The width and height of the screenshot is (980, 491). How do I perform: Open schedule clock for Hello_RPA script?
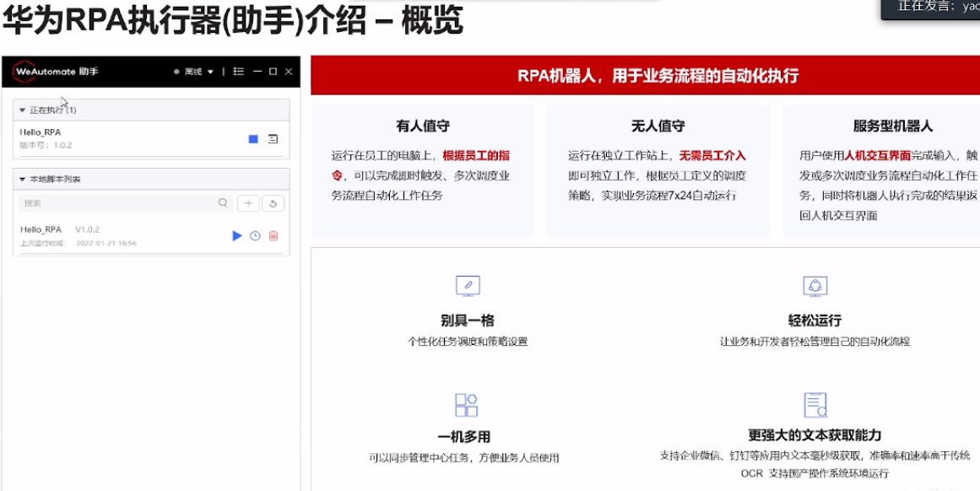(255, 235)
